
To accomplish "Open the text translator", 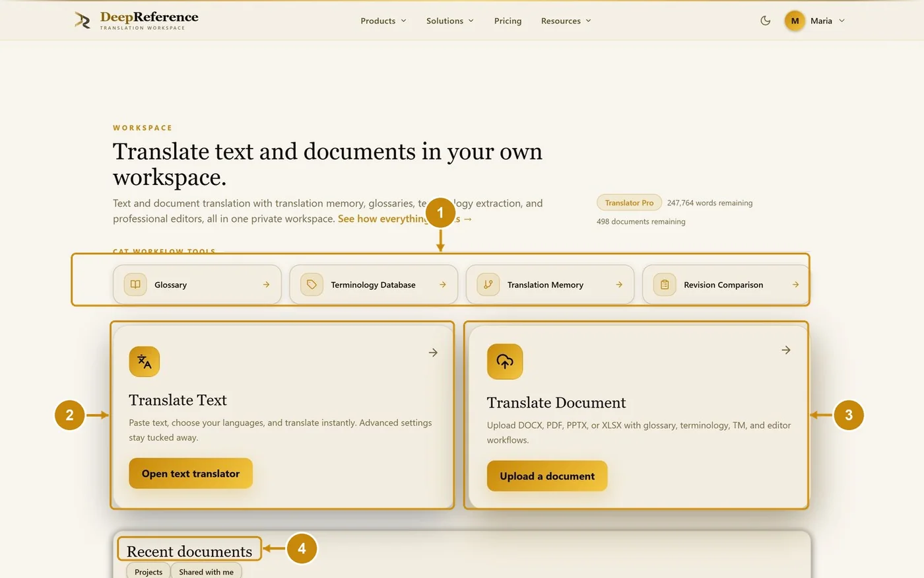I will [191, 474].
